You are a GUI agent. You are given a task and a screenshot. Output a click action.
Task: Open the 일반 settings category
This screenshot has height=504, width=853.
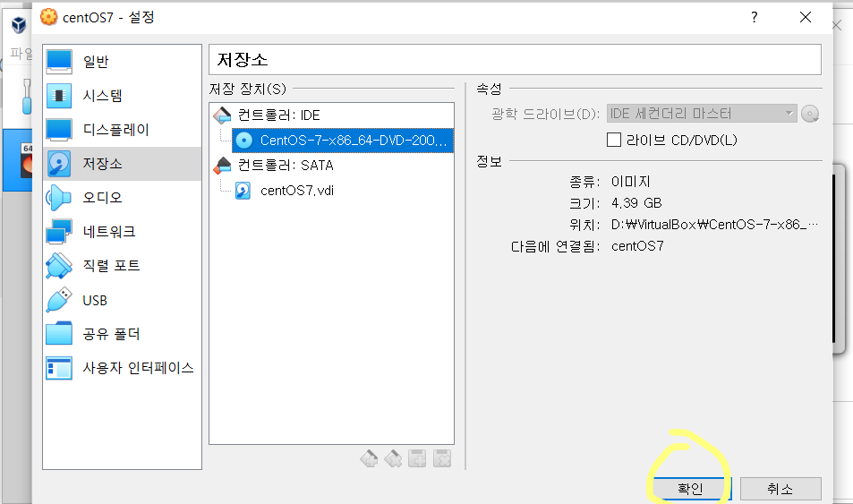click(x=122, y=62)
